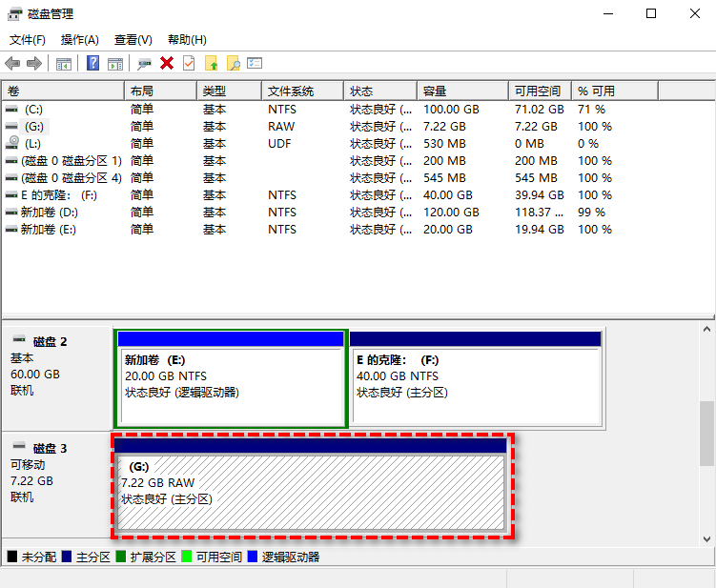Click the 磁盘 3 disk icon
The height and width of the screenshot is (588, 716).
pyautogui.click(x=19, y=446)
